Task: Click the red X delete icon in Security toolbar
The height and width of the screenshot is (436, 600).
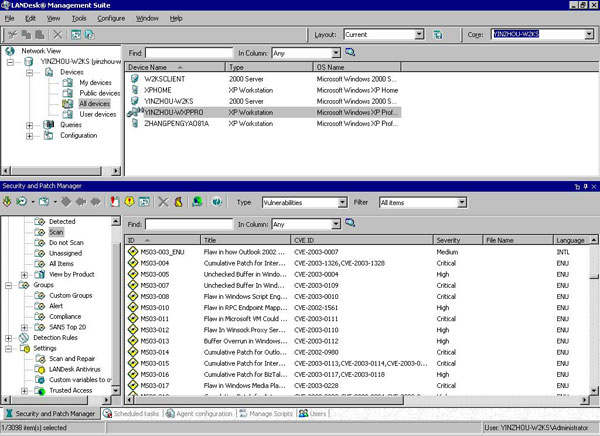Action: click(163, 201)
